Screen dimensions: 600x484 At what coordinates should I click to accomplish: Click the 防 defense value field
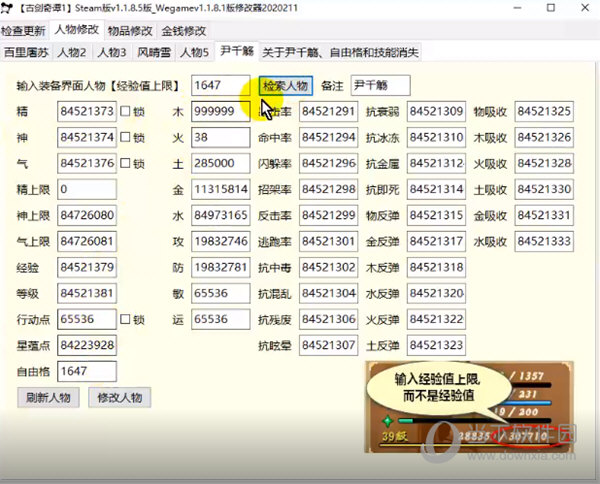coord(221,267)
